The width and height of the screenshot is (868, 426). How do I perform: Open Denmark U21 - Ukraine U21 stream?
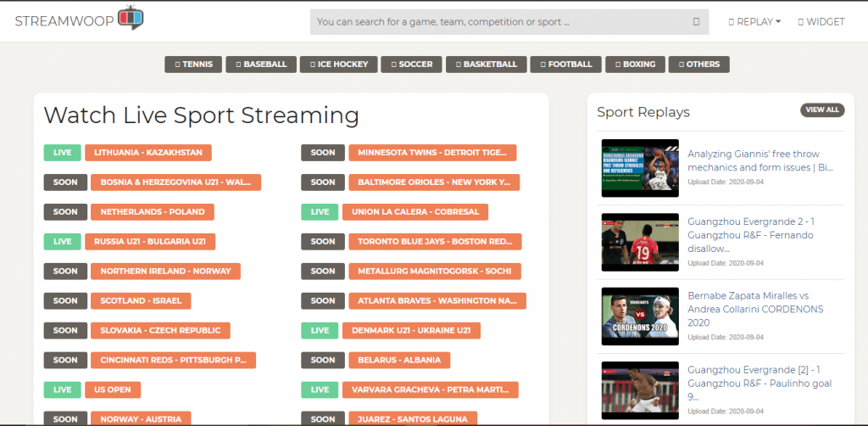[411, 331]
